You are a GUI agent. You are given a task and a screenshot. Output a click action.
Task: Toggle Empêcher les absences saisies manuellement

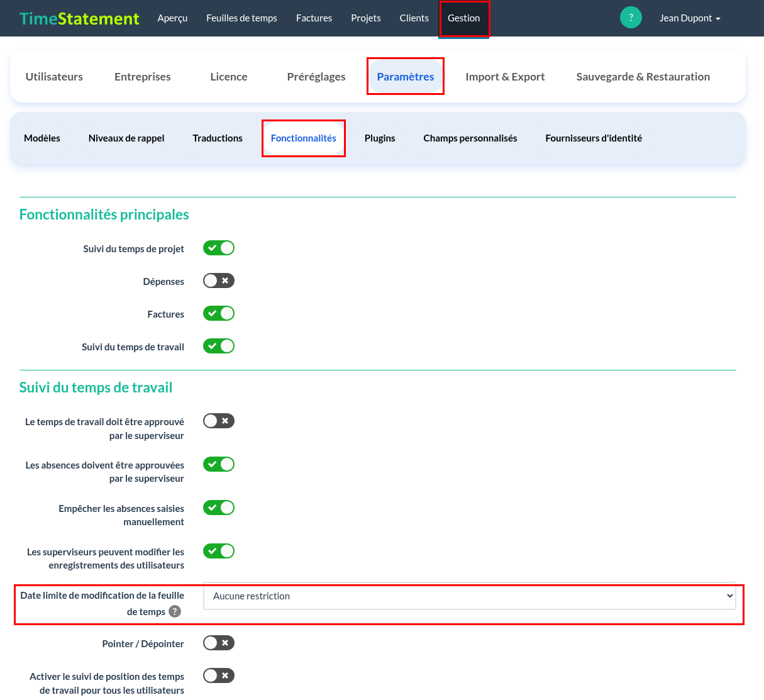coord(219,508)
